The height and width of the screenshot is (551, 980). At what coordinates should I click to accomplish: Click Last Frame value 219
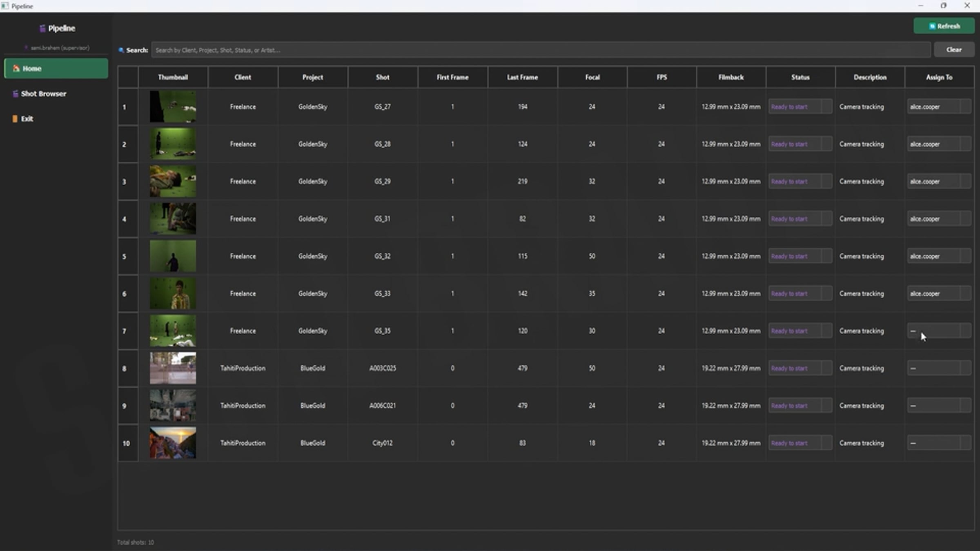coord(522,181)
